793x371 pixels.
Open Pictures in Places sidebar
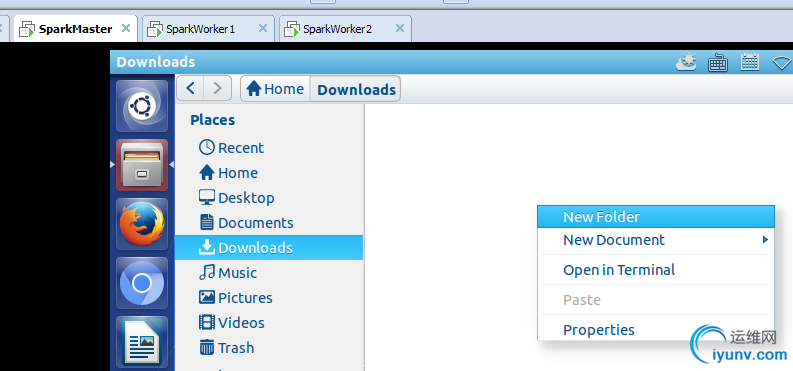point(269,297)
